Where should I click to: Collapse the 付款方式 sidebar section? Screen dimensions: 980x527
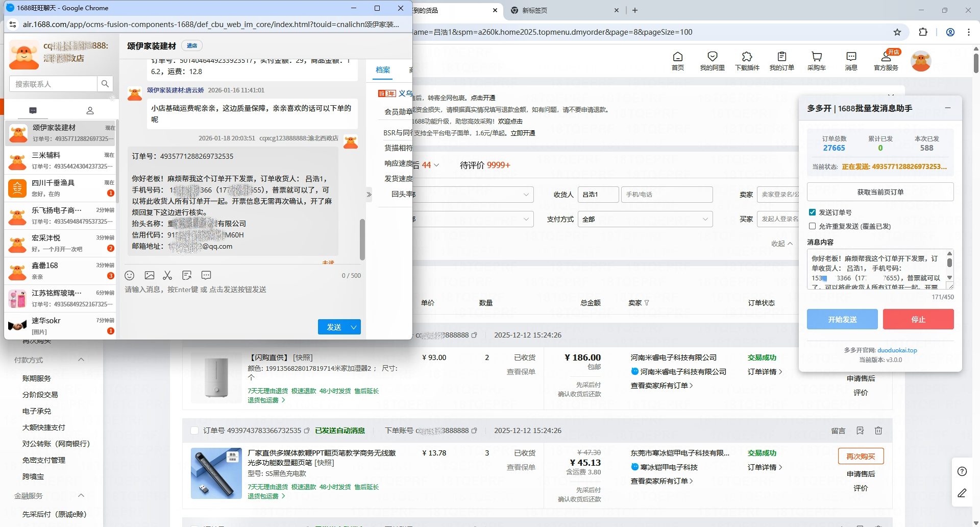coord(81,360)
